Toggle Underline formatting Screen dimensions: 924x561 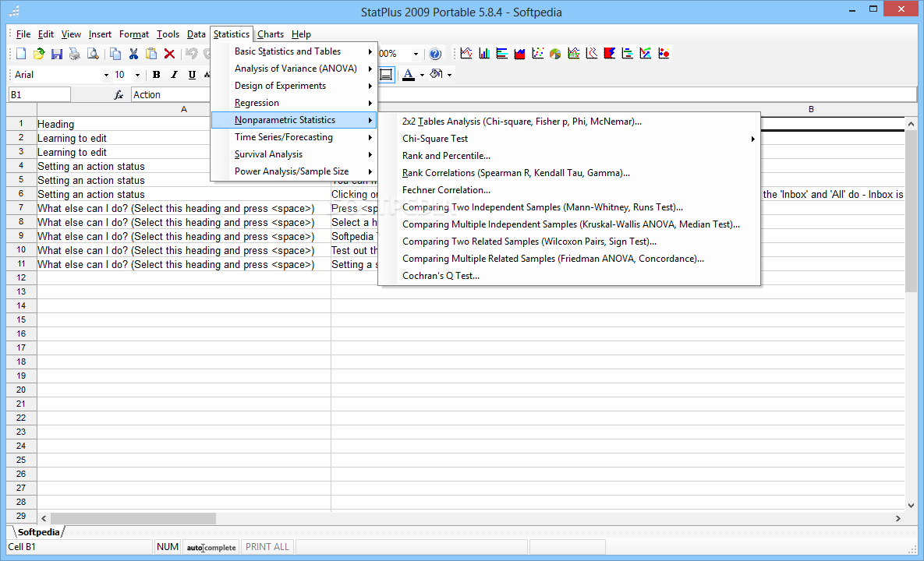point(192,75)
